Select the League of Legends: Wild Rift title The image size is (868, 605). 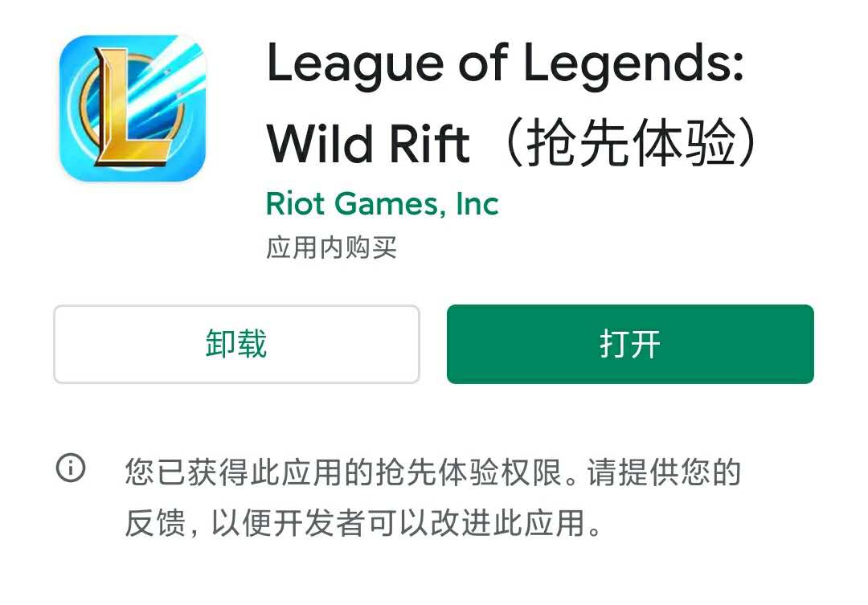coord(511,104)
